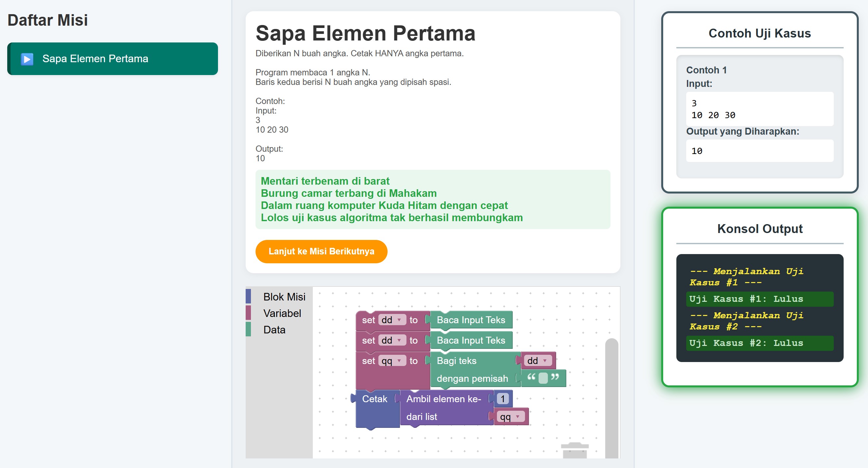Screen dimensions: 868x468
Task: Open the "Blok Misi" toolbox category
Action: pyautogui.click(x=284, y=297)
